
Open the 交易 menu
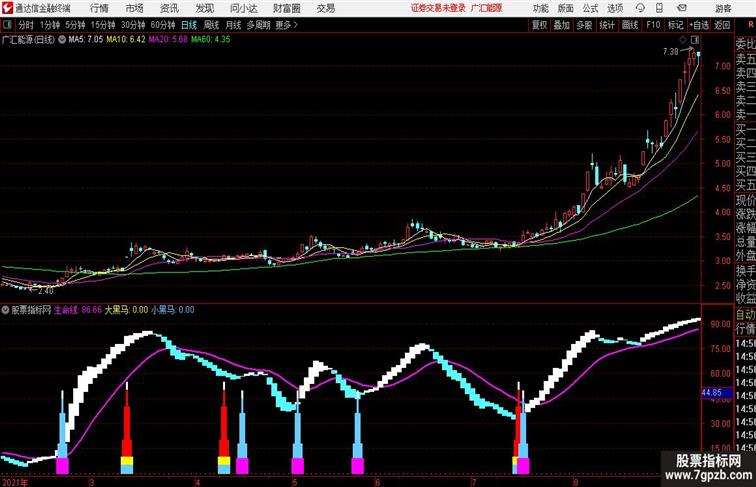325,8
